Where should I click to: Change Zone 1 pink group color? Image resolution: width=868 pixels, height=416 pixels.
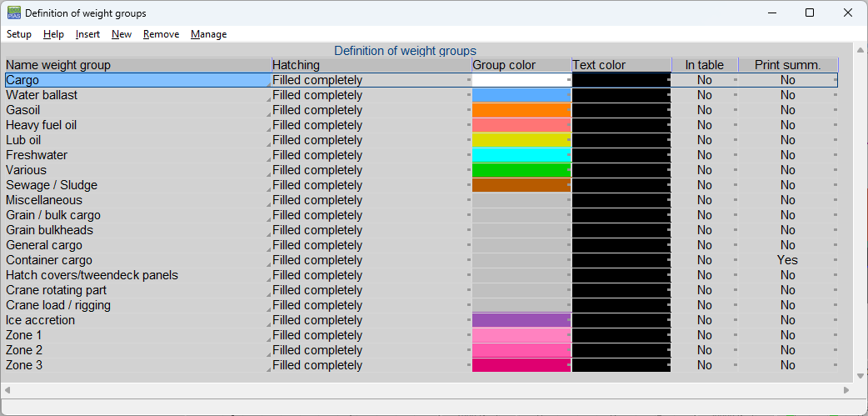tap(521, 335)
